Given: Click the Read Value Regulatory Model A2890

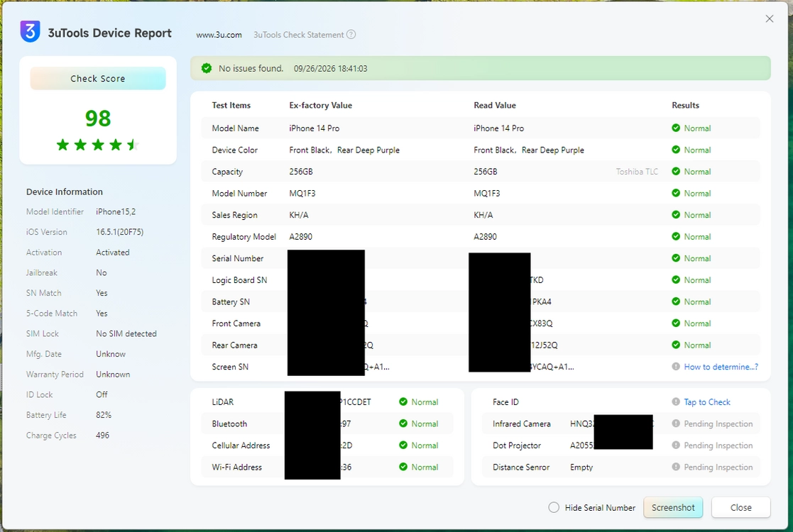Looking at the screenshot, I should [x=485, y=236].
